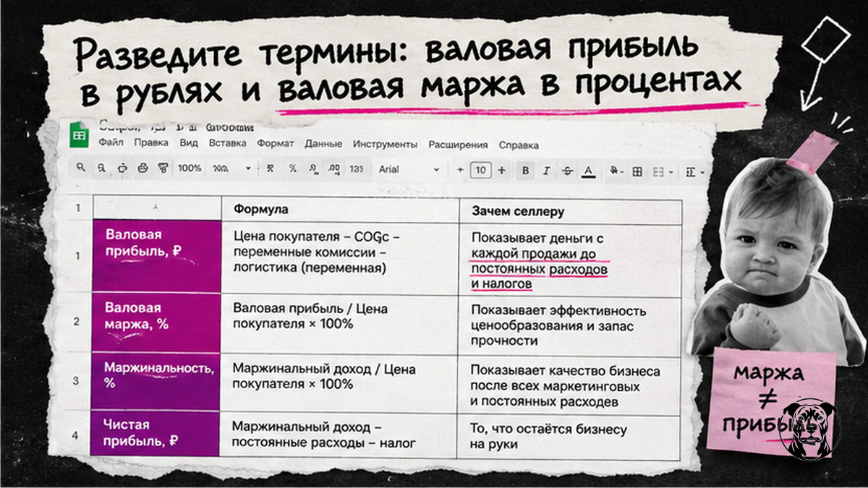Open the Данные menu
The height and width of the screenshot is (488, 868).
pos(323,143)
